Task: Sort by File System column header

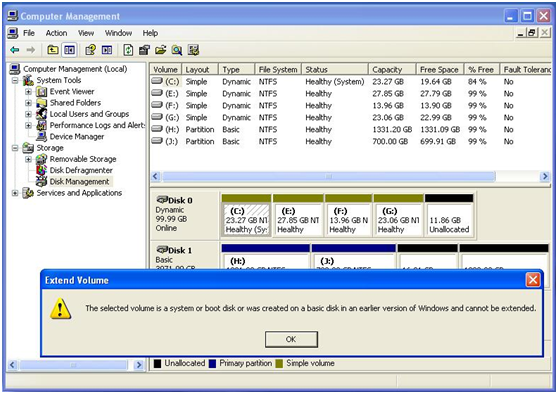Action: click(x=278, y=69)
